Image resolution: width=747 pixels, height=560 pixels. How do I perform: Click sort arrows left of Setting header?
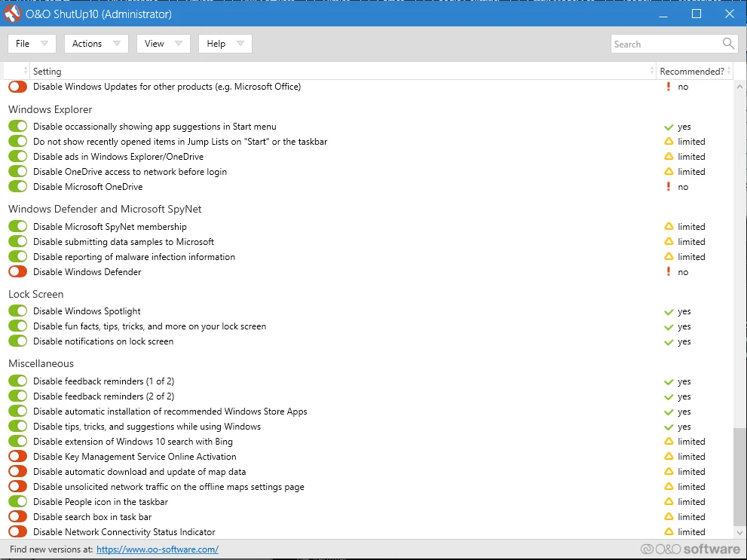(x=25, y=71)
